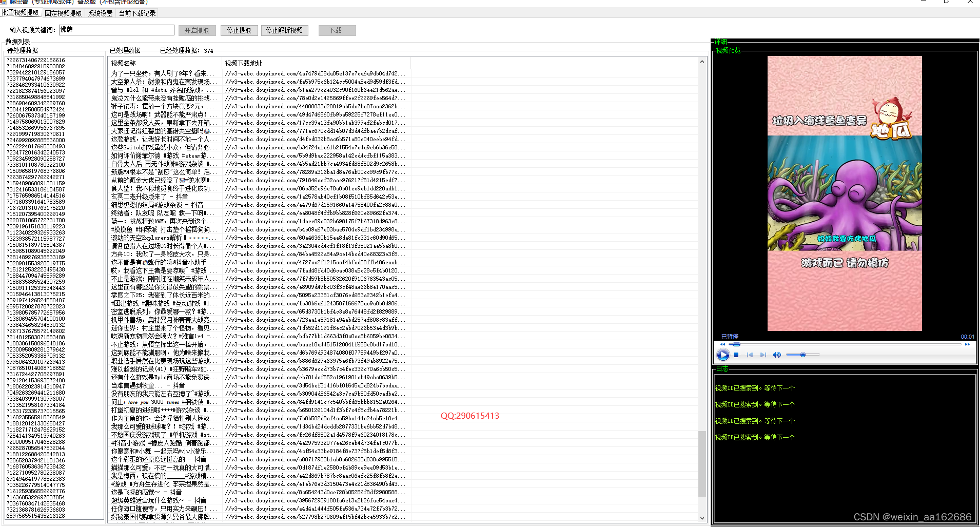
Task: Click the video preview thumbnail
Action: pyautogui.click(x=845, y=193)
